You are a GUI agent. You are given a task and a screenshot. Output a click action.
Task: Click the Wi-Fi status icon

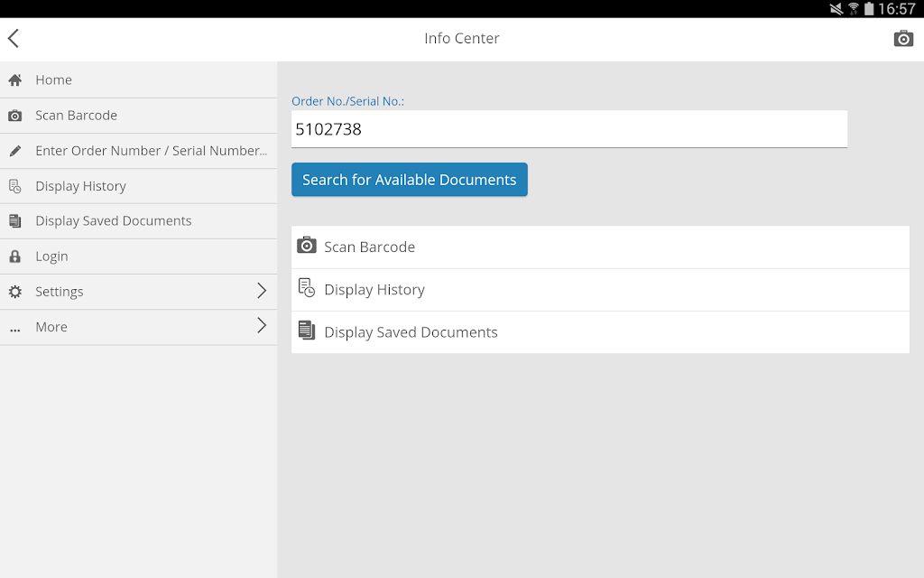854,9
